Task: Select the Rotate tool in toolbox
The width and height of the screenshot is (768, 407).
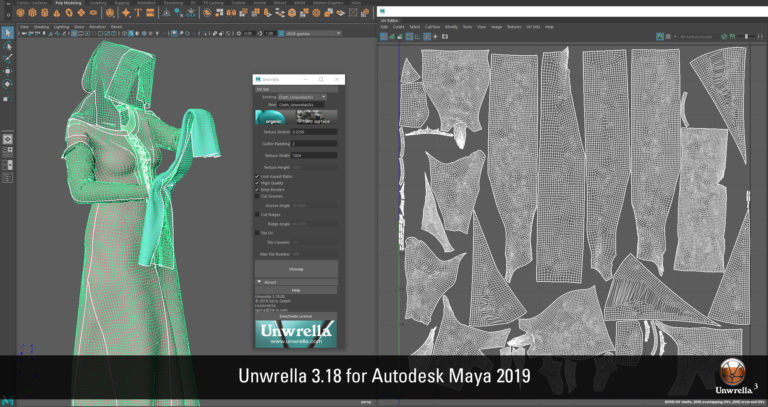Action: point(7,84)
